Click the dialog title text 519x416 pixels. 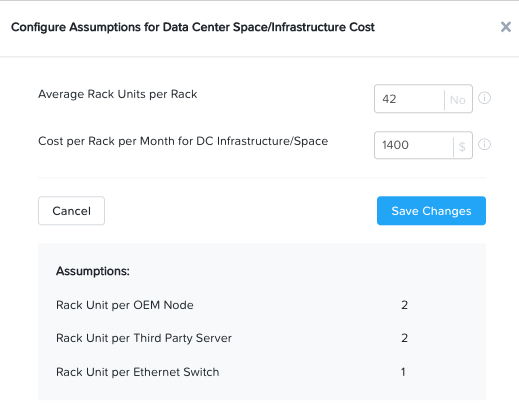[193, 27]
